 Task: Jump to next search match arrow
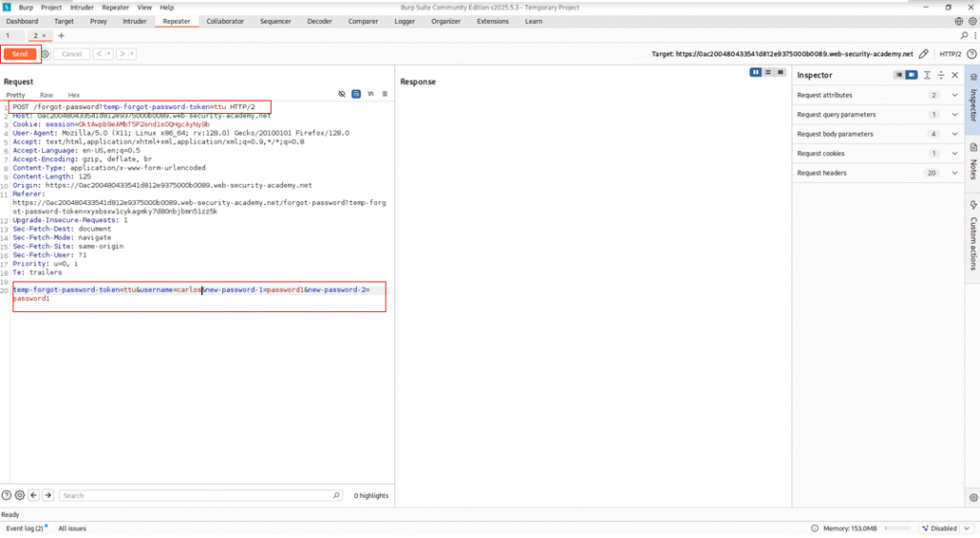pyautogui.click(x=48, y=495)
